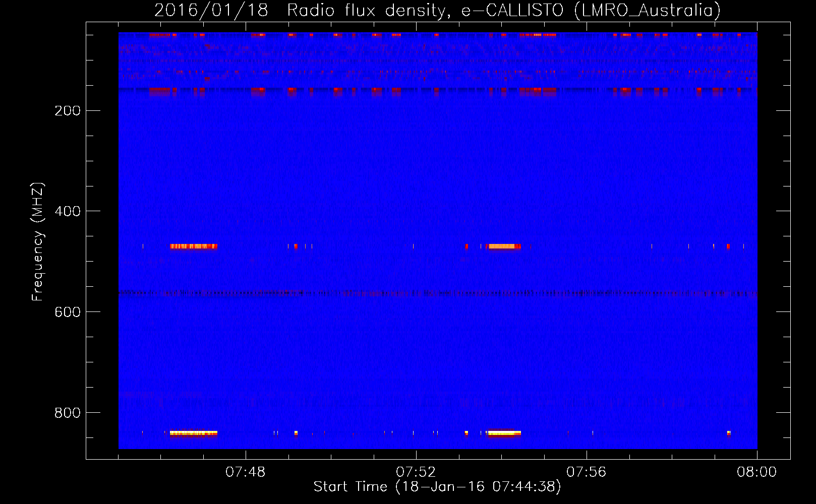The height and width of the screenshot is (504, 816).
Task: Click the 200 frequency tick label
Action: coord(68,111)
